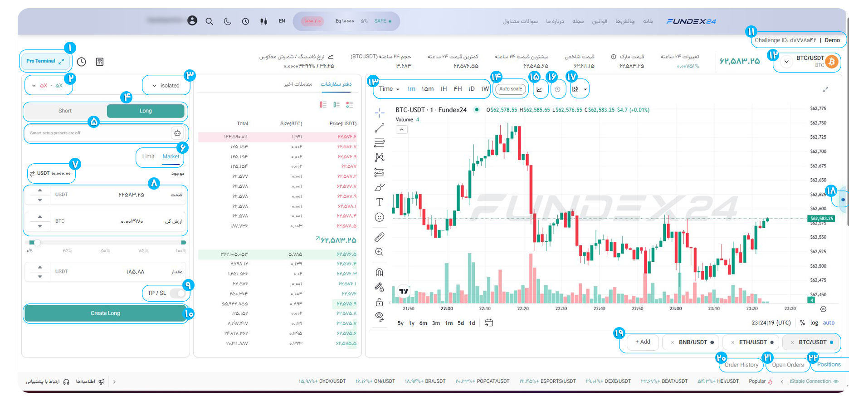
Task: Toggle stay in drawing mode pencil-lock
Action: [x=380, y=287]
